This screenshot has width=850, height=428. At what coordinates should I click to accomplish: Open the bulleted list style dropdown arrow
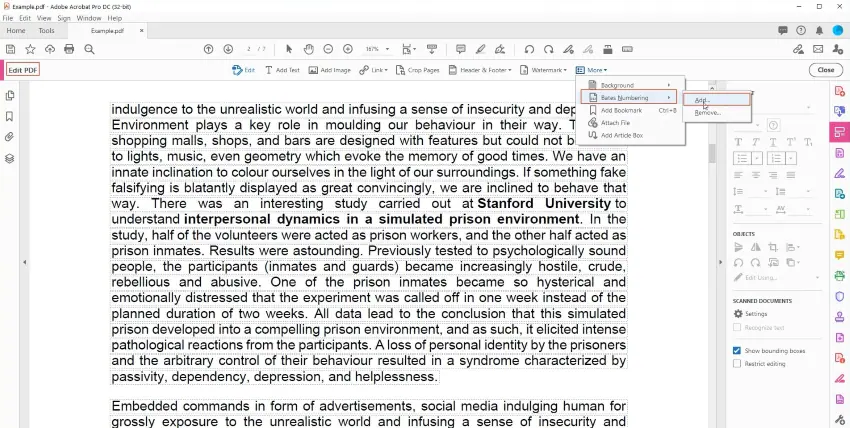click(757, 158)
